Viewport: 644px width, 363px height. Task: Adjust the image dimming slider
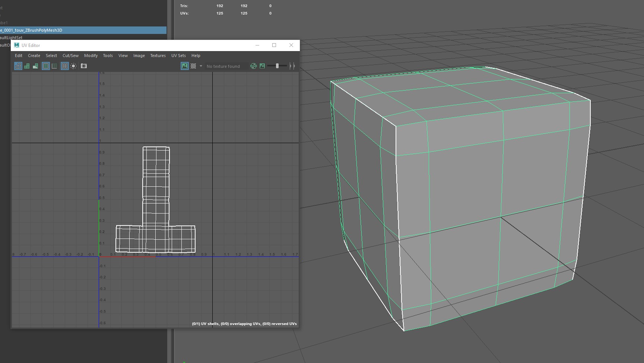tap(277, 66)
